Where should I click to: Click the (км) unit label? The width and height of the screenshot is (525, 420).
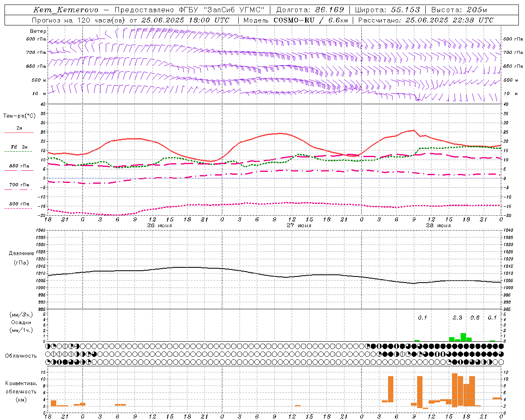pyautogui.click(x=21, y=399)
